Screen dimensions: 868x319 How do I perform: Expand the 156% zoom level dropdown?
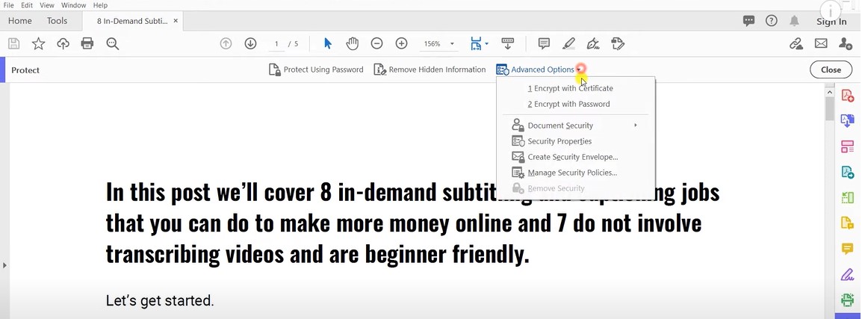(452, 44)
